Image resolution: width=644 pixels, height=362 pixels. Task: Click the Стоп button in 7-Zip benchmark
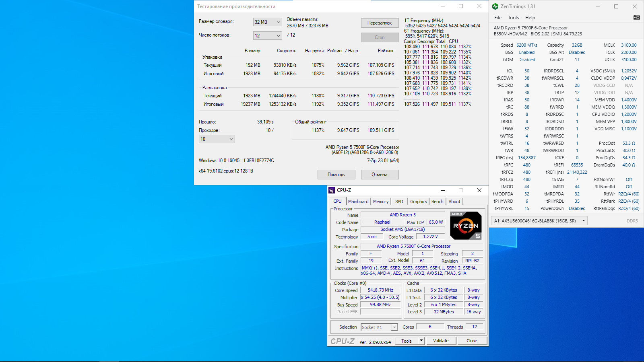tap(380, 37)
